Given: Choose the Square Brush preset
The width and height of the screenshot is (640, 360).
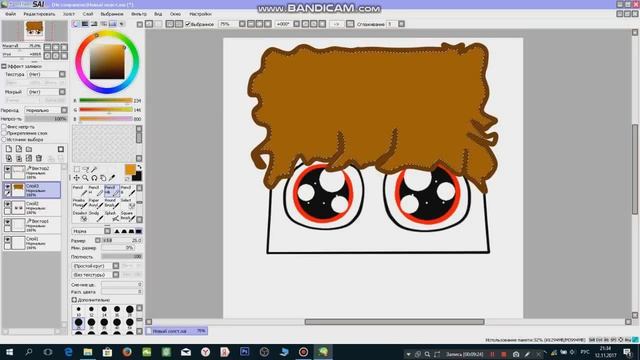Looking at the screenshot, I should pos(128,216).
